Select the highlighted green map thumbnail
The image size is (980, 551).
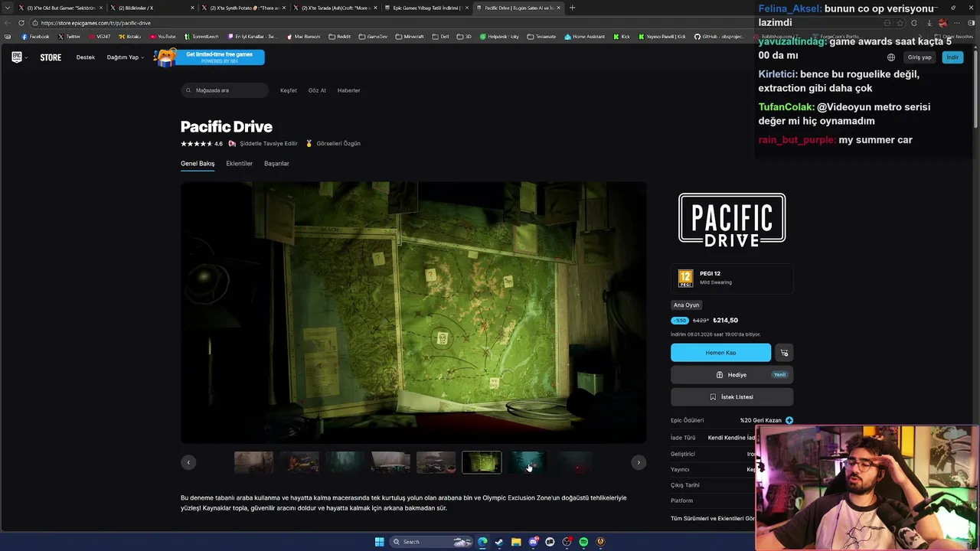(482, 462)
